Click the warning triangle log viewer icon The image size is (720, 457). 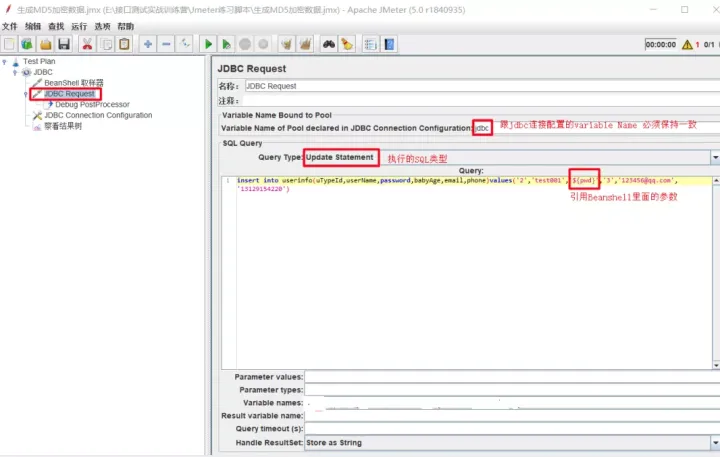687,45
